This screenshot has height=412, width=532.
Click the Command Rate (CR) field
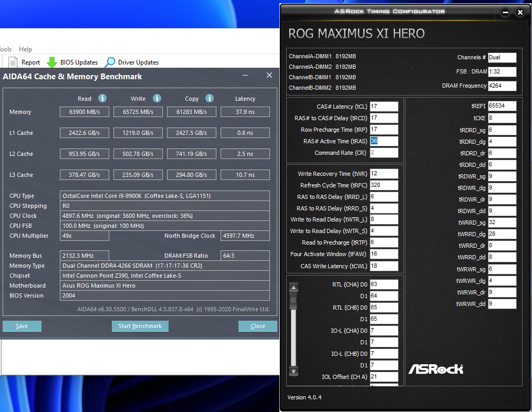click(384, 153)
